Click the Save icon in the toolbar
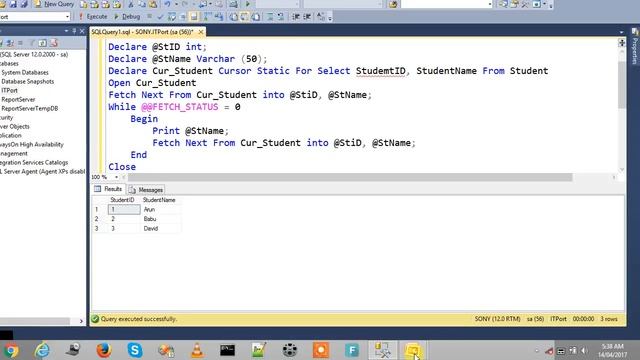Viewport: 640px width, 360px height. [x=13, y=4]
